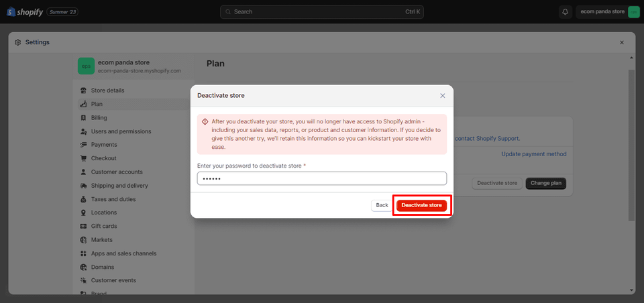Click the Summer '23 edition badge
Viewport: 644px width, 303px height.
pos(62,12)
